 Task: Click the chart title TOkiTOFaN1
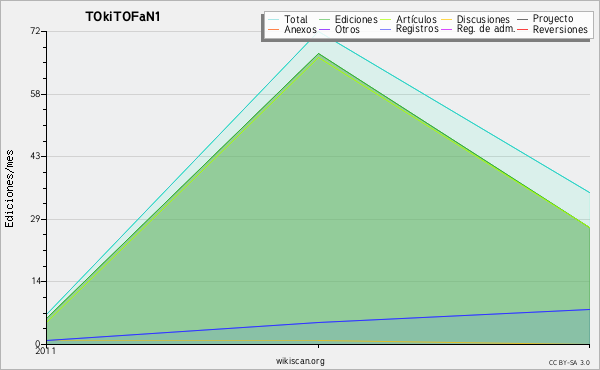[x=122, y=17]
